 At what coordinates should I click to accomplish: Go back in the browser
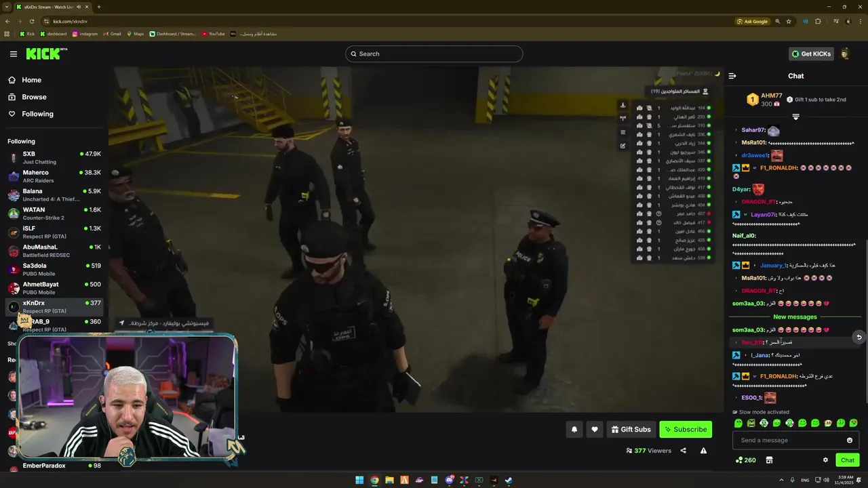click(x=7, y=21)
